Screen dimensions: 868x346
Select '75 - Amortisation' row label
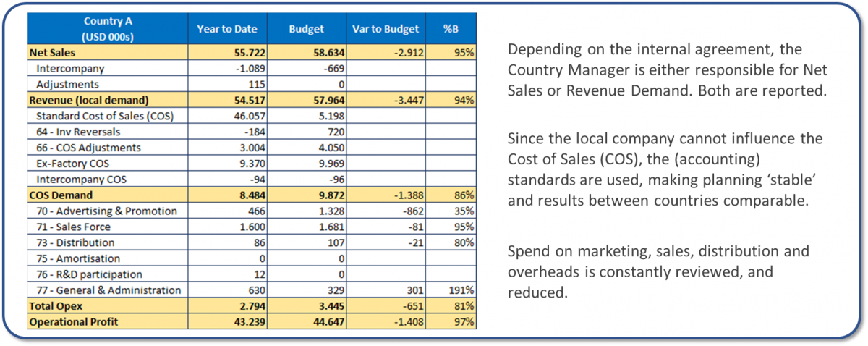78,259
